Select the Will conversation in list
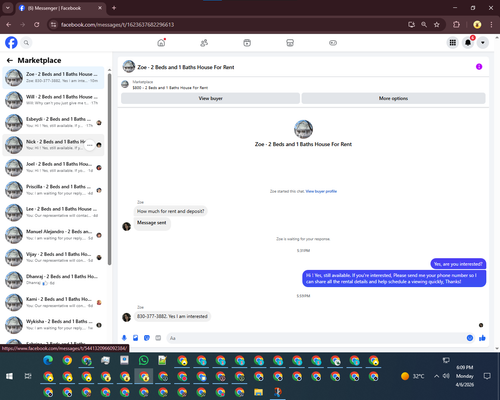The image size is (500, 400). click(x=53, y=100)
